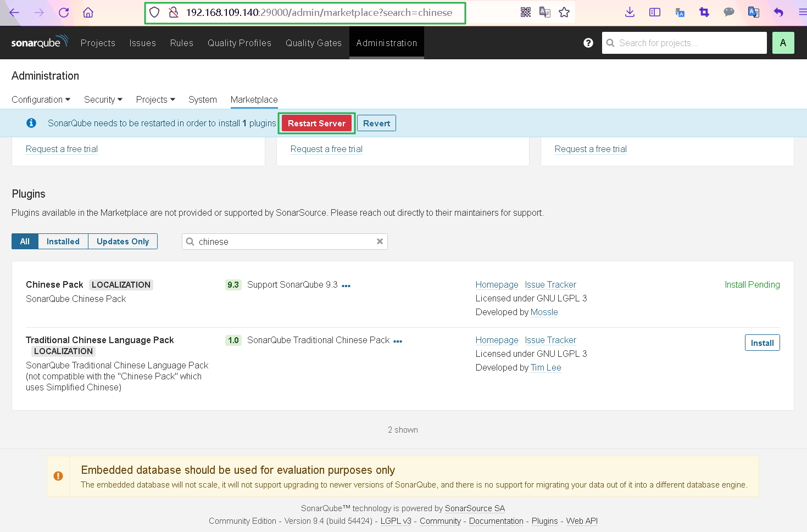Click the translate page icon in address bar
The width and height of the screenshot is (807, 532).
545,12
